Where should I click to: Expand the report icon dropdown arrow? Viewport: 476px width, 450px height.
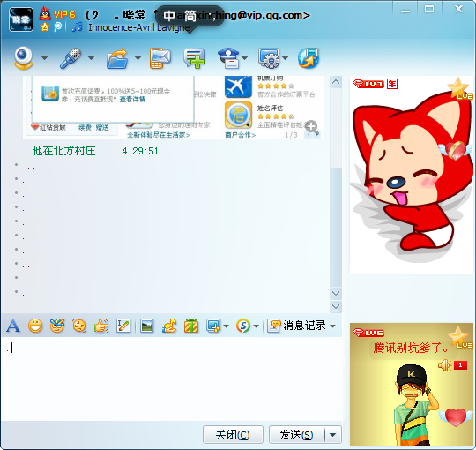pyautogui.click(x=245, y=58)
